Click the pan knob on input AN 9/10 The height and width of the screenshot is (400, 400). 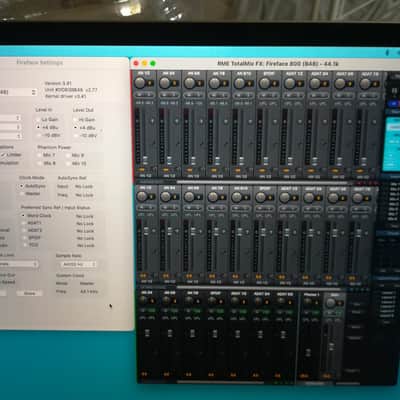239,83
